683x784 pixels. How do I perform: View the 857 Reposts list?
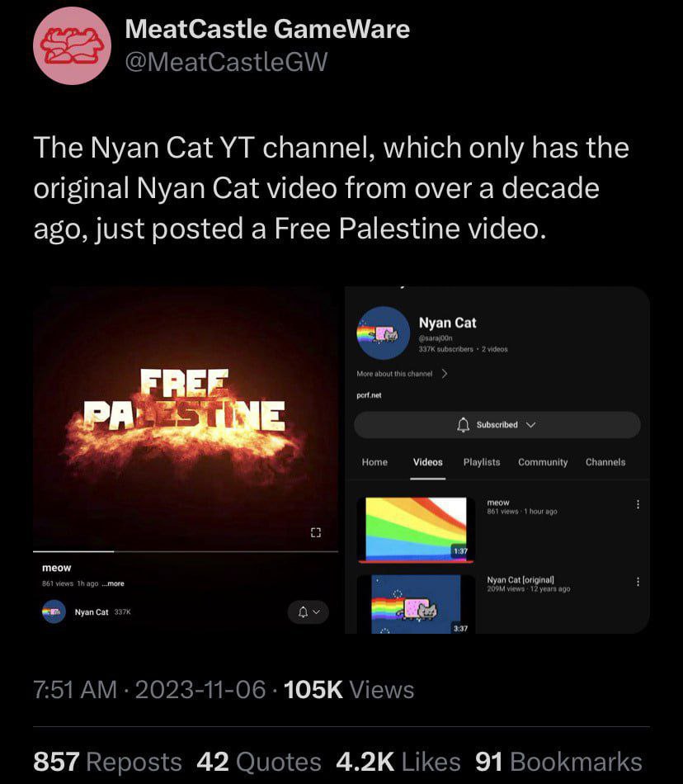pyautogui.click(x=107, y=761)
